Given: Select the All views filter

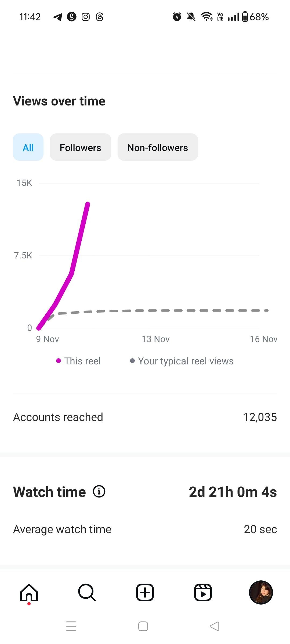Looking at the screenshot, I should coord(28,147).
